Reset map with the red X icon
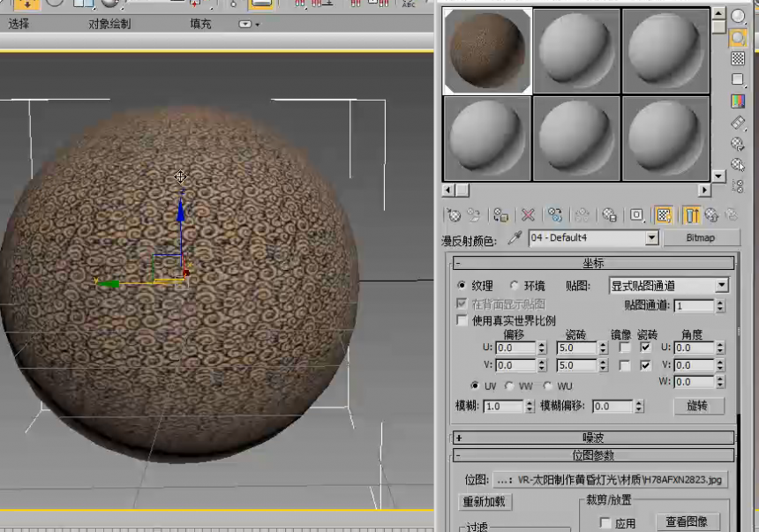 (x=528, y=215)
